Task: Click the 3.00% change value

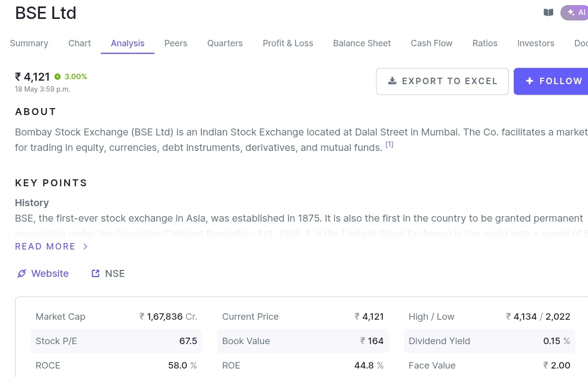Action: (76, 77)
